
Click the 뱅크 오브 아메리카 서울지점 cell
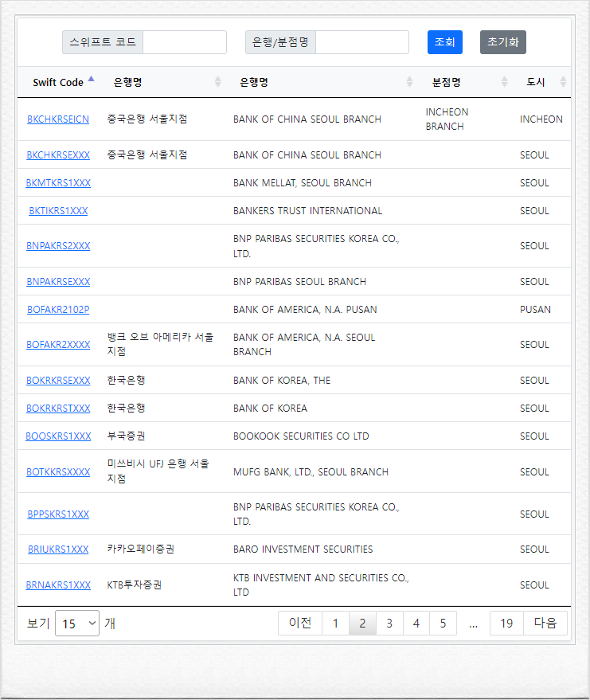160,344
